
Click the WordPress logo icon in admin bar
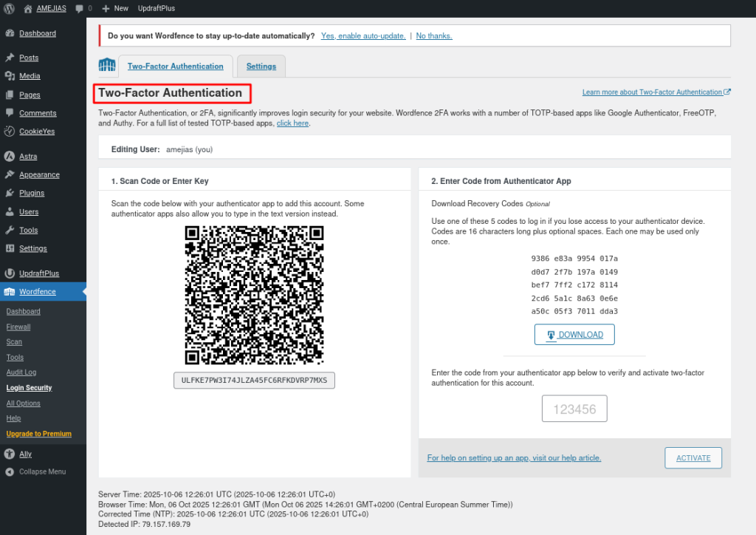[10, 8]
